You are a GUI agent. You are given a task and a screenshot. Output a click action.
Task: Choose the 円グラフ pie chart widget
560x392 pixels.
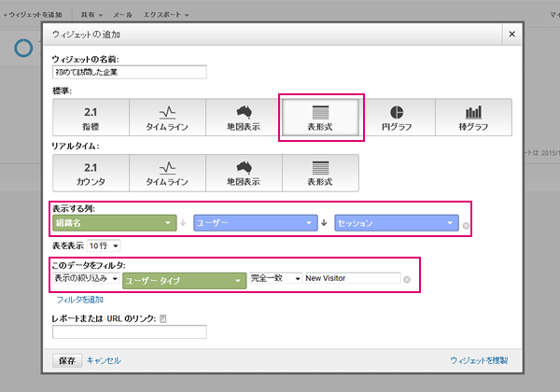[x=397, y=117]
